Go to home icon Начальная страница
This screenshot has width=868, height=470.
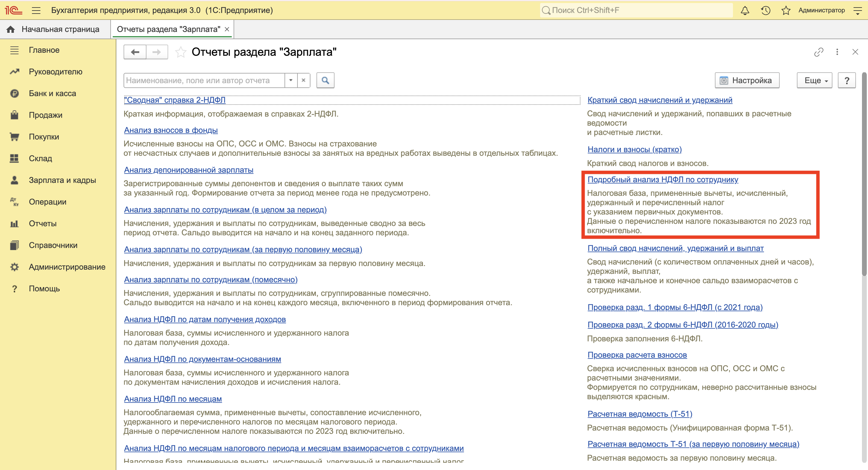pos(11,29)
